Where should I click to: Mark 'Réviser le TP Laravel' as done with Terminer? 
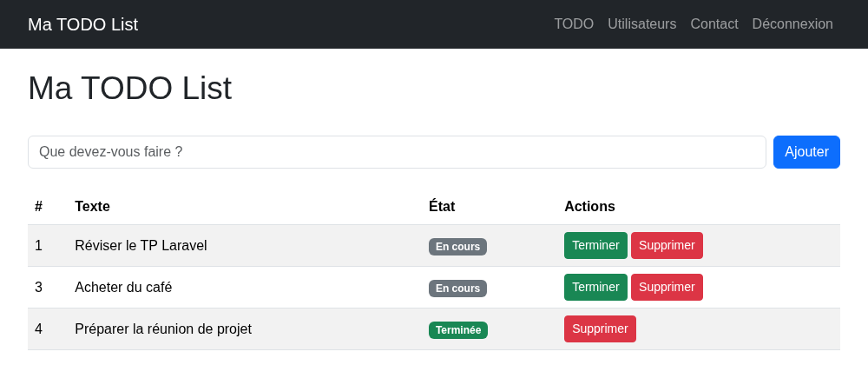click(595, 245)
